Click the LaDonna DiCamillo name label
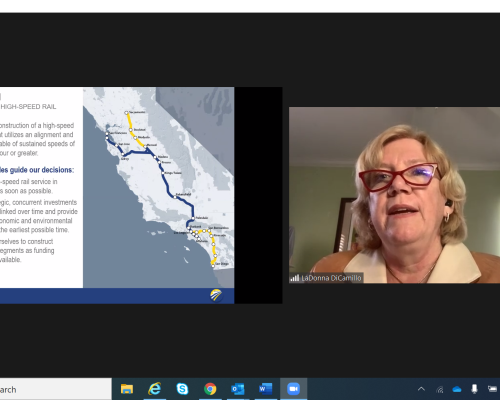 [331, 278]
